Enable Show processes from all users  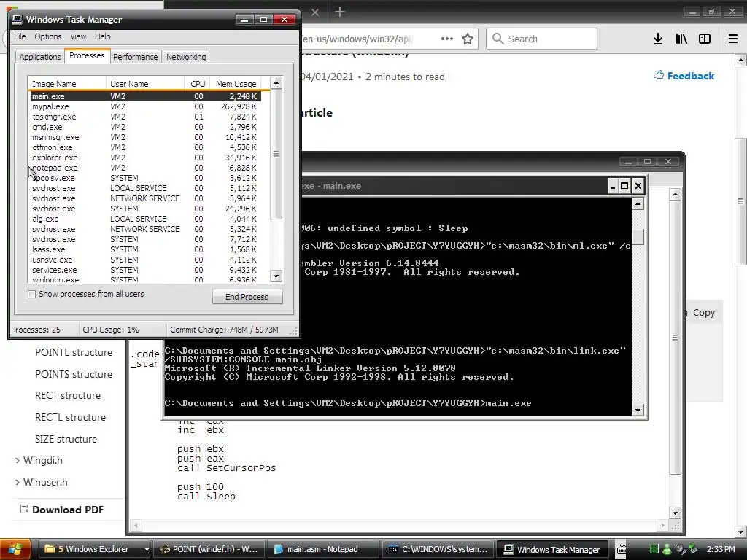click(x=31, y=295)
